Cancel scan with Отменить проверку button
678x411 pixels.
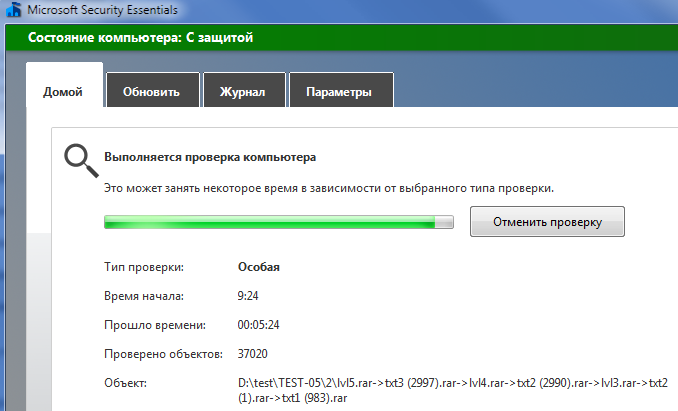tap(547, 222)
